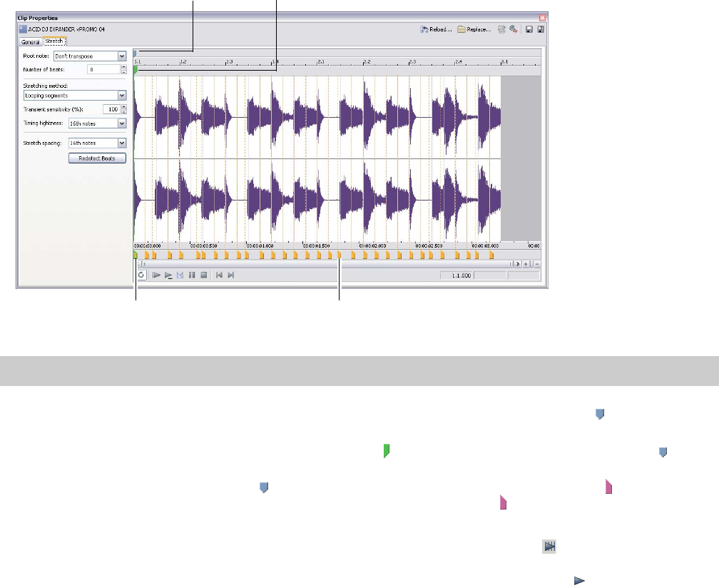The image size is (719, 588).
Task: Increase Number of beats with up spinner
Action: pyautogui.click(x=124, y=67)
